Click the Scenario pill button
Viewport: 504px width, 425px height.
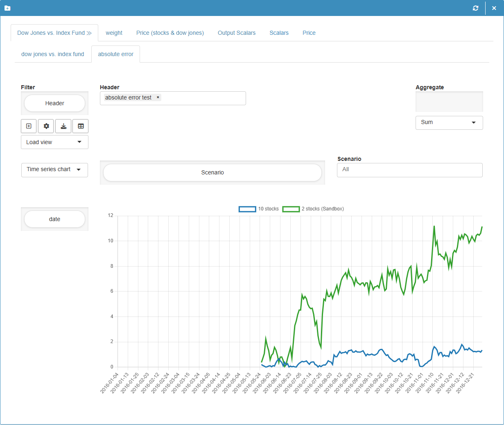(212, 172)
